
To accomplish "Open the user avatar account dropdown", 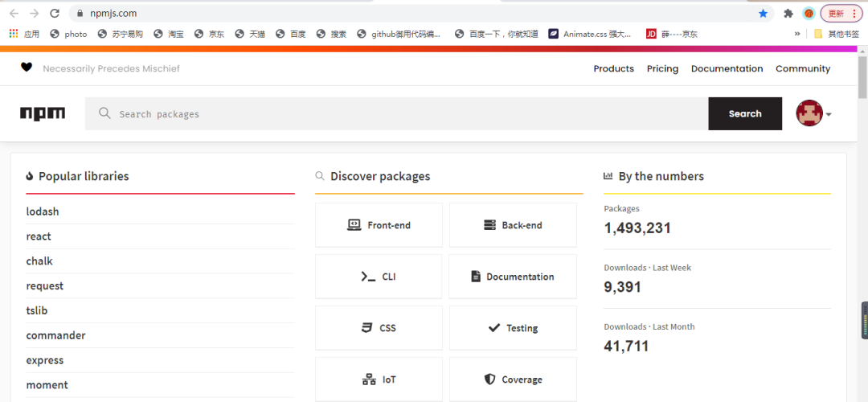I will (813, 113).
